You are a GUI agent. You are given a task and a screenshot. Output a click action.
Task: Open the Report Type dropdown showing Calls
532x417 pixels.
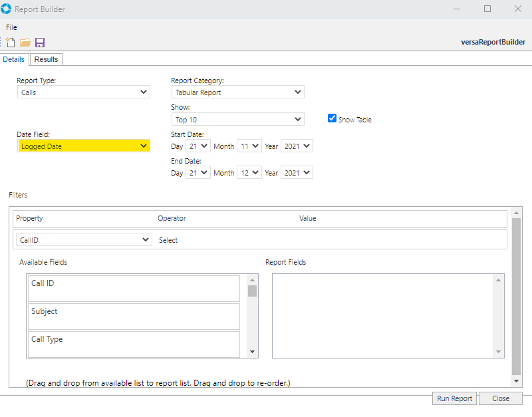tap(84, 92)
